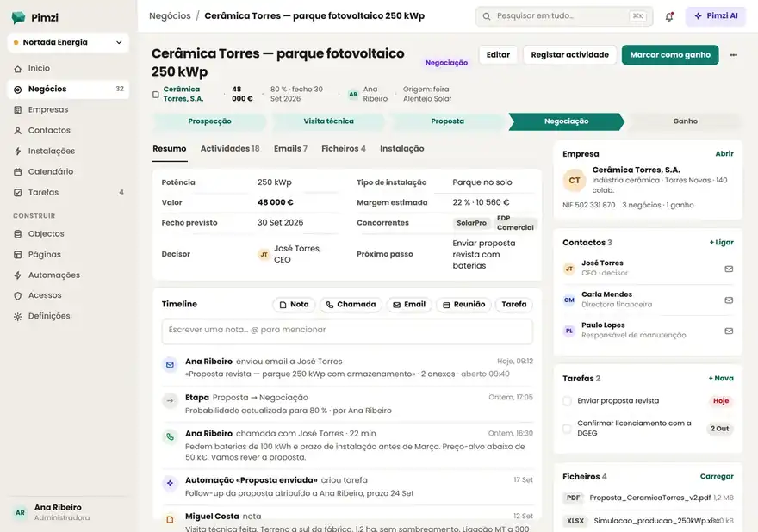Click the Instalações lightning icon

[x=18, y=152]
